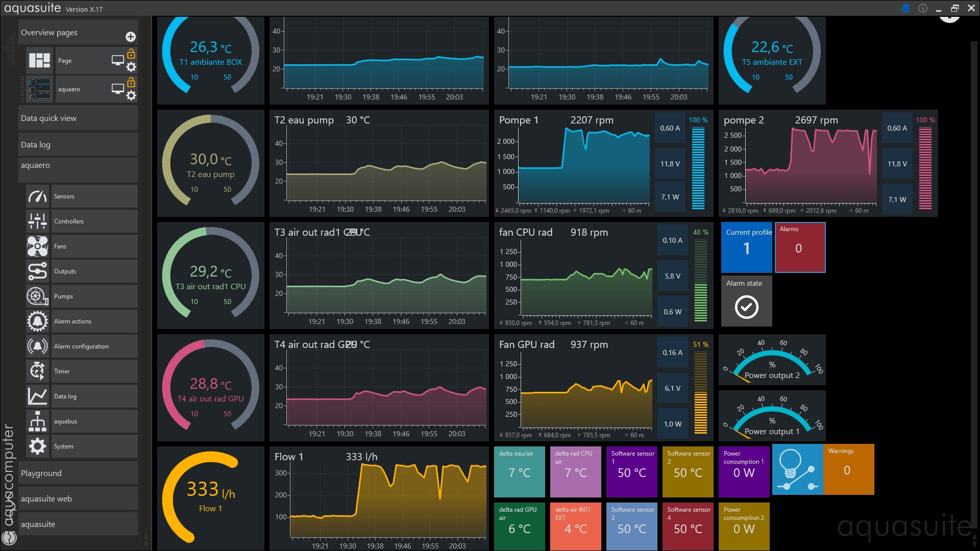Click the layers icon in the title bar
Viewport: 980px width, 551px height.
point(905,8)
